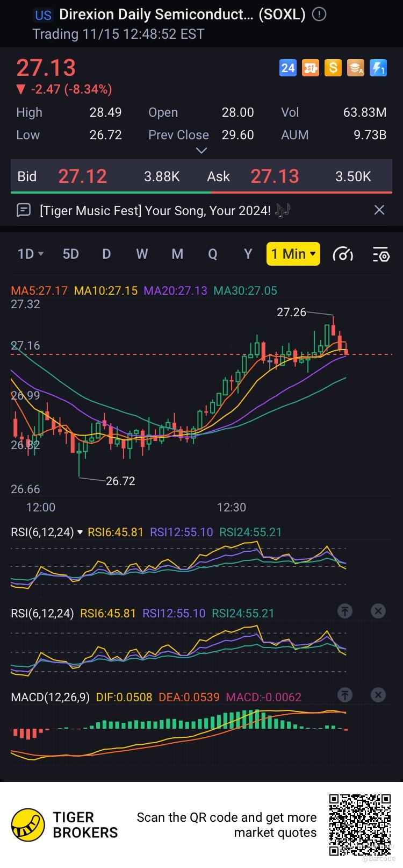Tap the Vol value 63.83M
The width and height of the screenshot is (403, 868).
click(365, 112)
